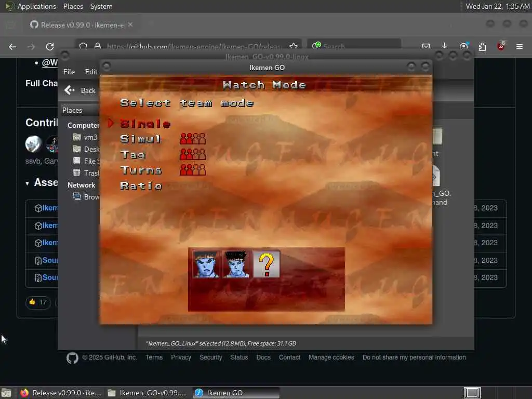Click the date and time clock
Viewport: 532px width, 399px height.
[x=497, y=6]
